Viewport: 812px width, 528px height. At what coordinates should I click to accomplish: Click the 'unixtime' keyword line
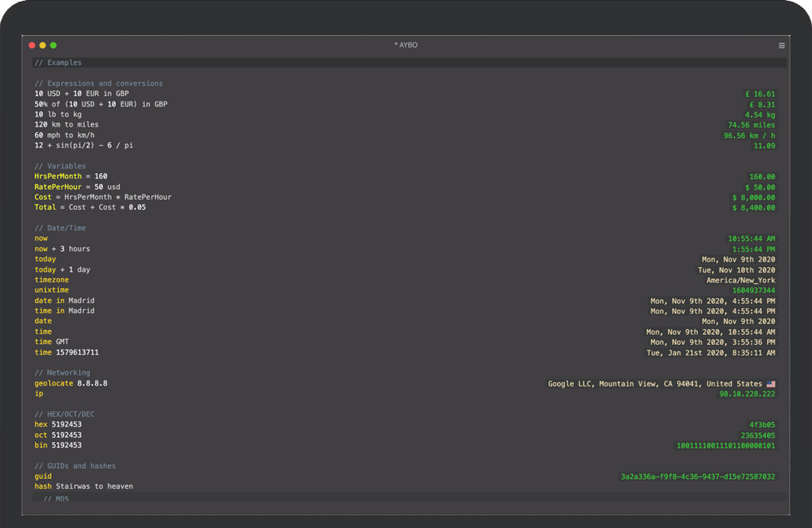coord(52,290)
